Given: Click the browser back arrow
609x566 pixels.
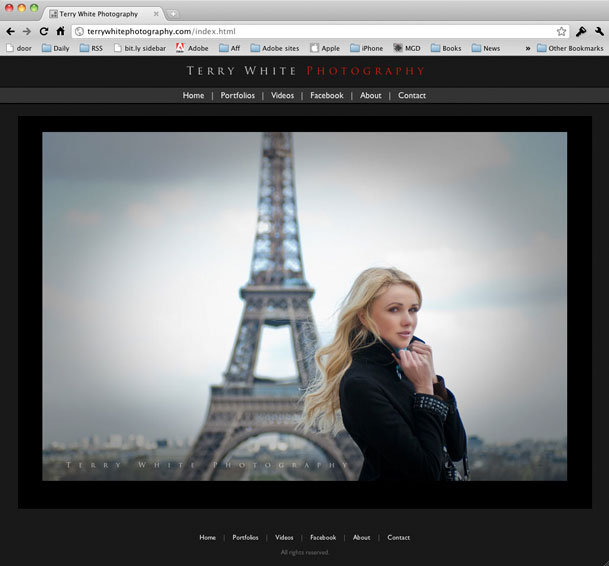Looking at the screenshot, I should (10, 32).
